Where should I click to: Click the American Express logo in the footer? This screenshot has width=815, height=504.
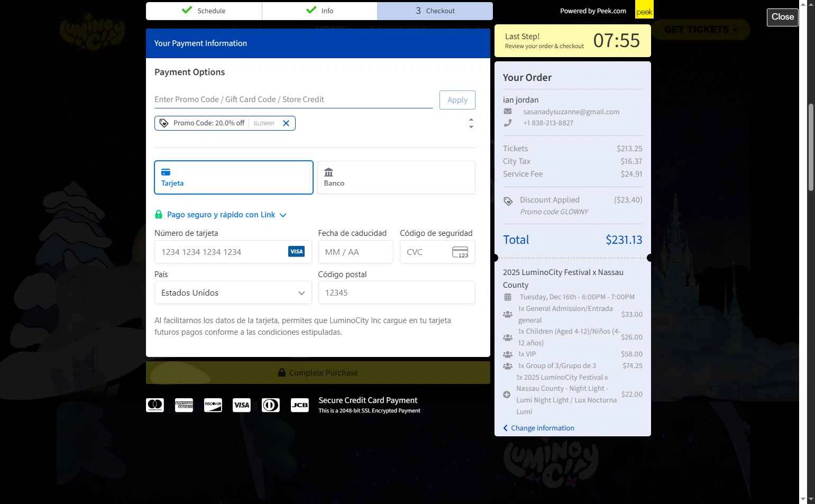point(184,405)
